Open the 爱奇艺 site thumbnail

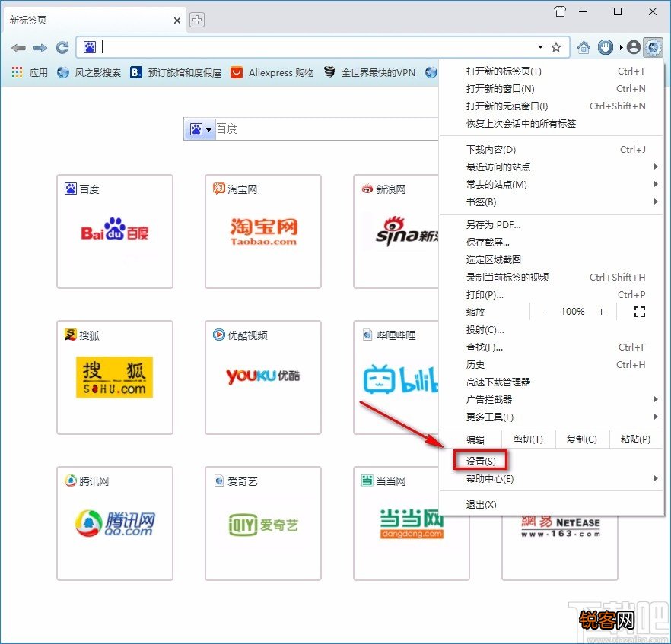pos(263,523)
